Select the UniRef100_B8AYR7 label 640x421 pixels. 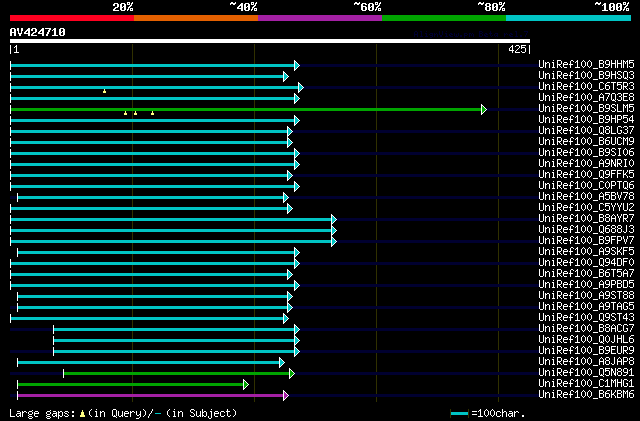pos(586,219)
